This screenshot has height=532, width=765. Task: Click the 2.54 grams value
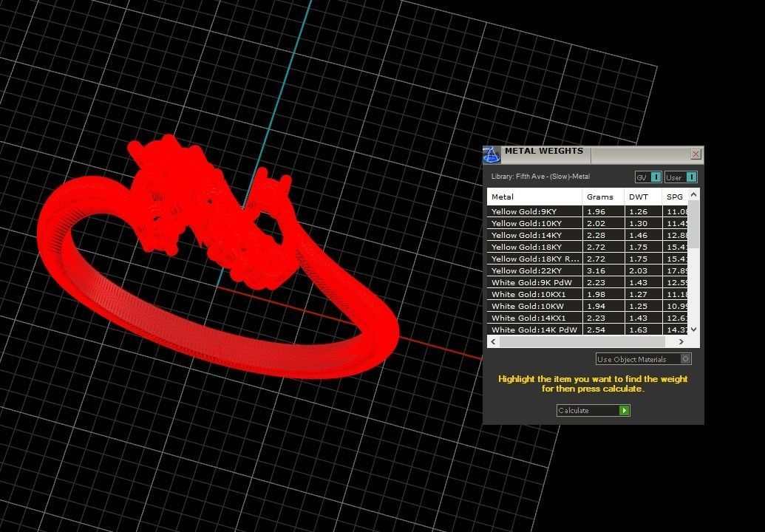(596, 330)
